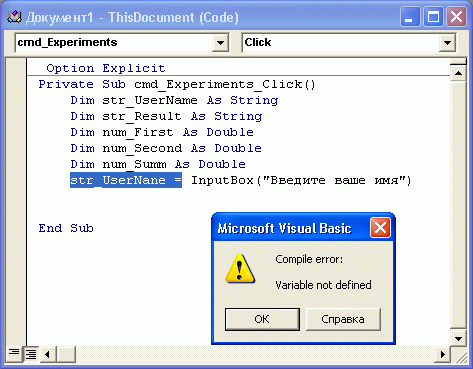Click the Dim num_First As Double line

click(162, 132)
